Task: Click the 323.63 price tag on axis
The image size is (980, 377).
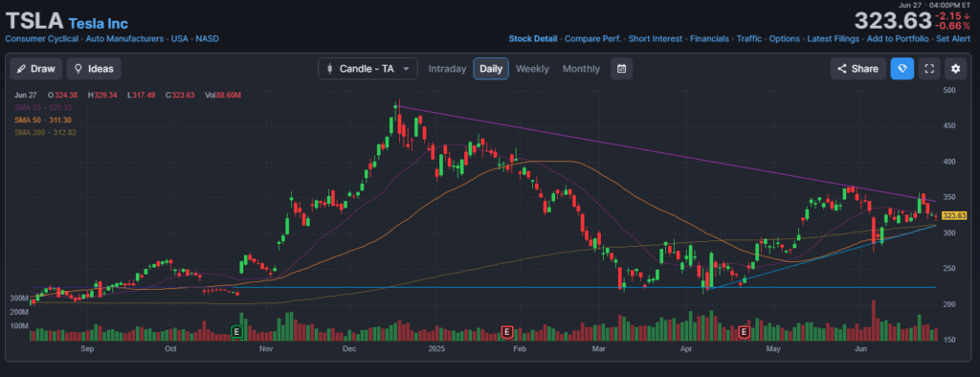Action: [x=954, y=215]
